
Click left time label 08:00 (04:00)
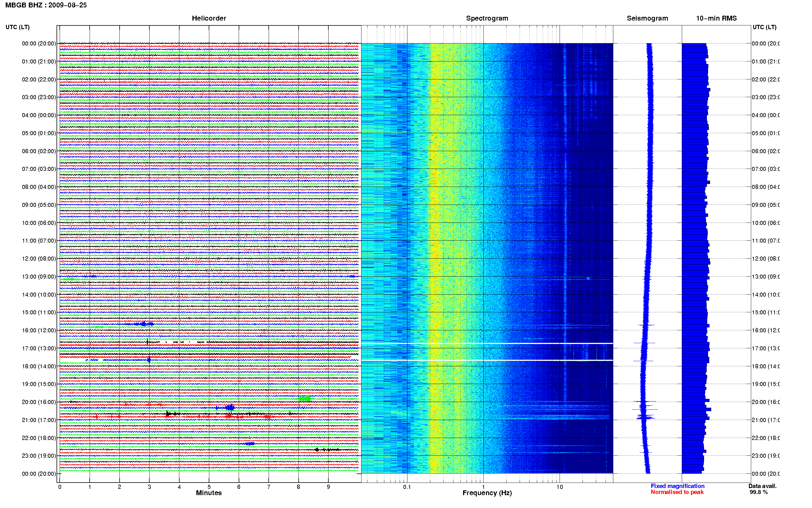39,187
